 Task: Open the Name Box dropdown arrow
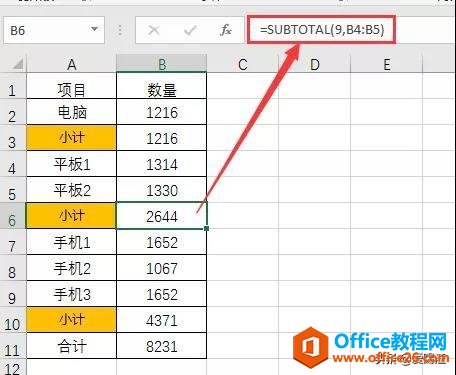[95, 29]
